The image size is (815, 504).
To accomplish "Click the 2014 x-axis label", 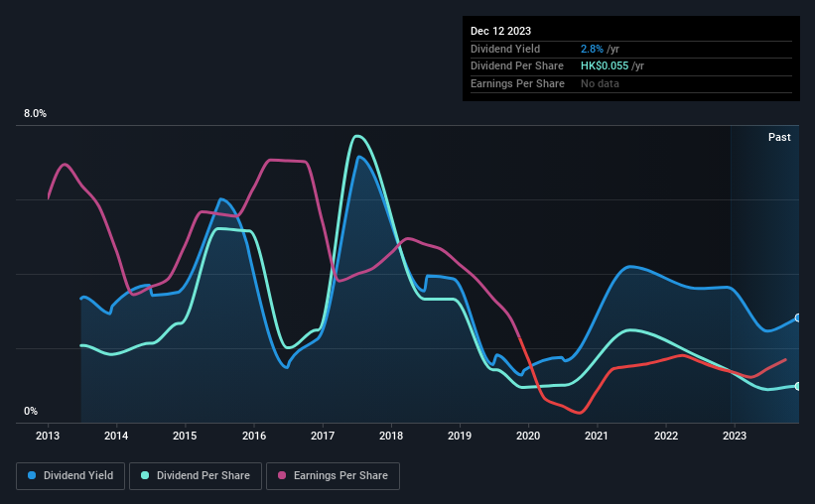I will (x=116, y=436).
